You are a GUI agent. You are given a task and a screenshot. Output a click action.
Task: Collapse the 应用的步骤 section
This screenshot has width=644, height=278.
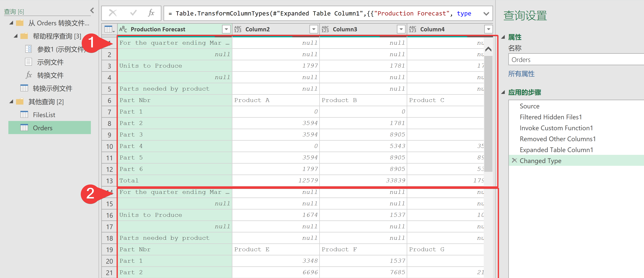(x=503, y=92)
